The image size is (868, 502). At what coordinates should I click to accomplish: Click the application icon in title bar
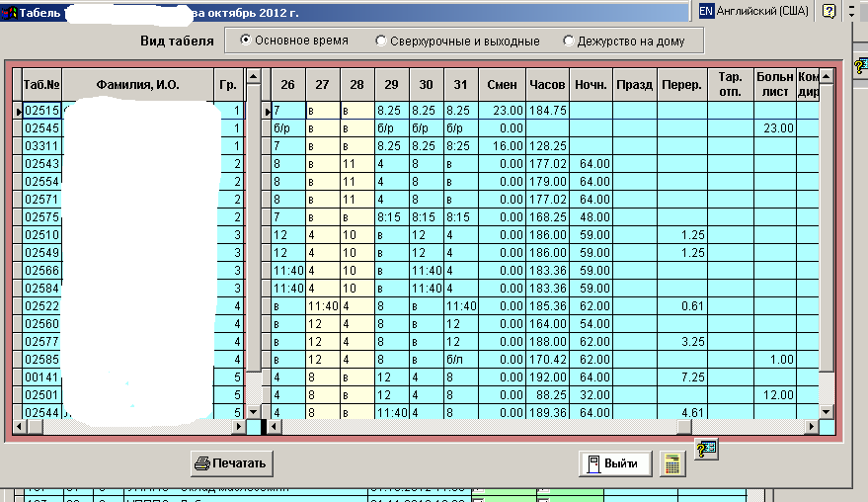tap(11, 11)
